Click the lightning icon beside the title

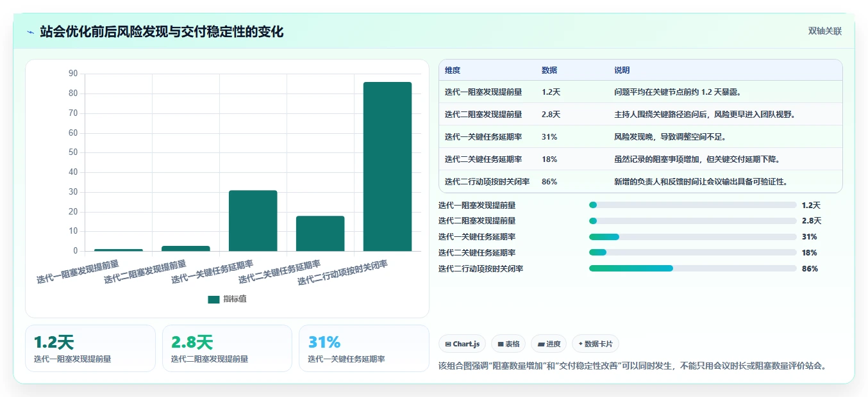point(31,32)
